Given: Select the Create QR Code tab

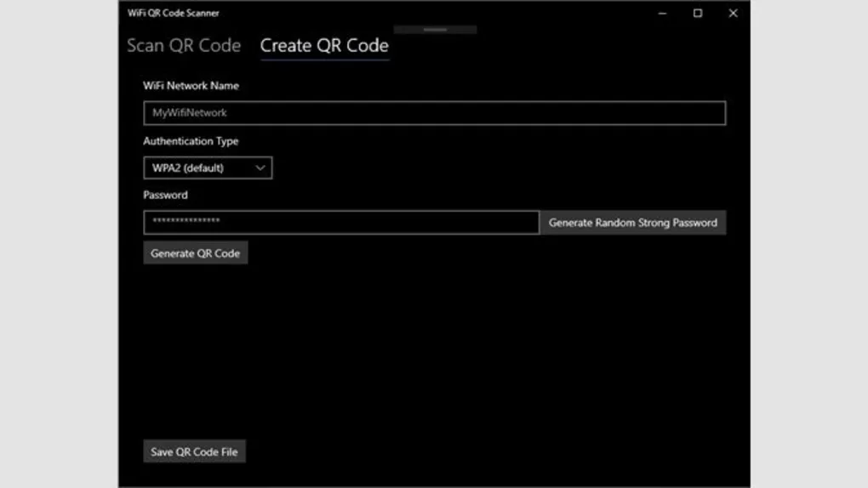Looking at the screenshot, I should 324,45.
